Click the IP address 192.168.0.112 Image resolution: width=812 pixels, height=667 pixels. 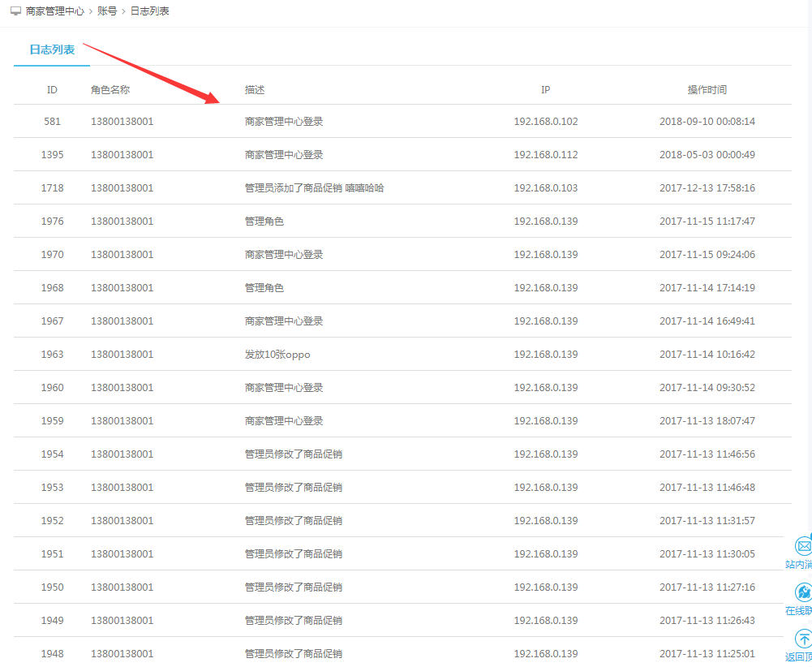pyautogui.click(x=546, y=155)
